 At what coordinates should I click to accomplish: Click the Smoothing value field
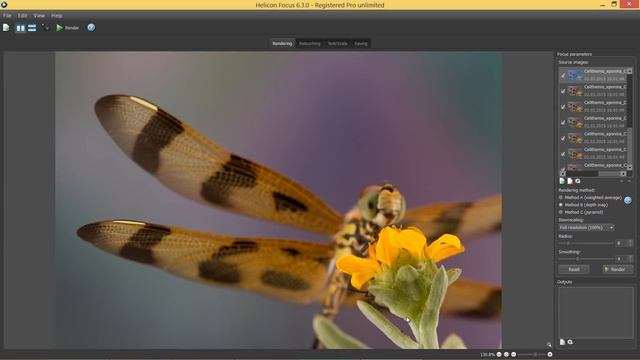[622, 259]
